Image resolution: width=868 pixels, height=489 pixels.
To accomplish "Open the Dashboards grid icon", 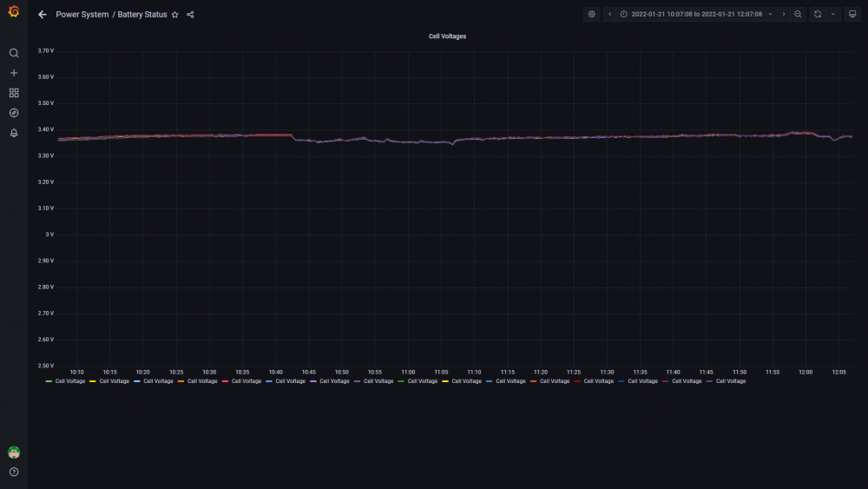I will 14,93.
